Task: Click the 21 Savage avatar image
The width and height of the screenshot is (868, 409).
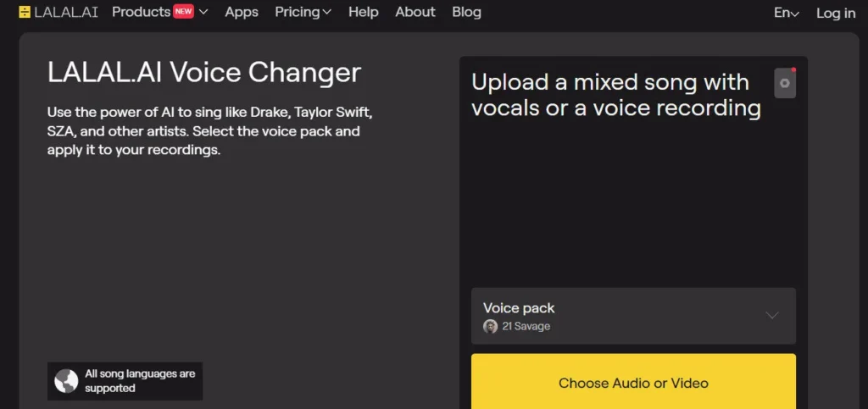Action: 490,327
